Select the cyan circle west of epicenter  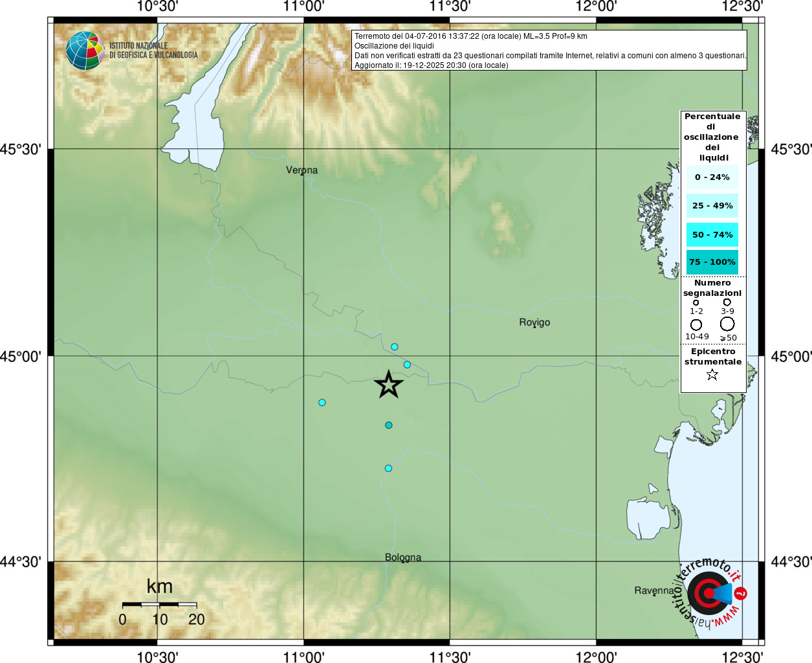tap(322, 403)
